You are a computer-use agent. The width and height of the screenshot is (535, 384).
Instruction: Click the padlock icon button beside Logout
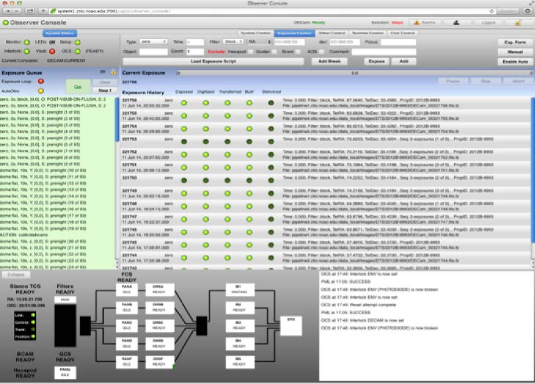point(518,23)
